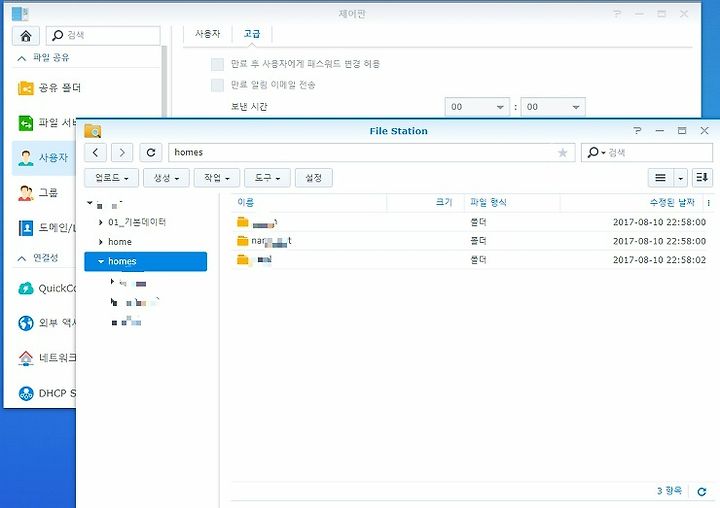This screenshot has width=720, height=508.
Task: Click refresh icon in File Station footer
Action: point(702,492)
